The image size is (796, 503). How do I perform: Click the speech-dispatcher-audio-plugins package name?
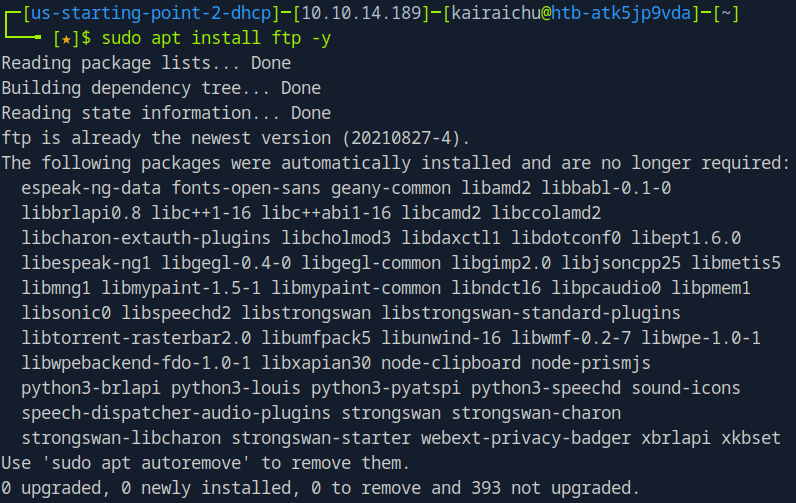click(x=176, y=412)
